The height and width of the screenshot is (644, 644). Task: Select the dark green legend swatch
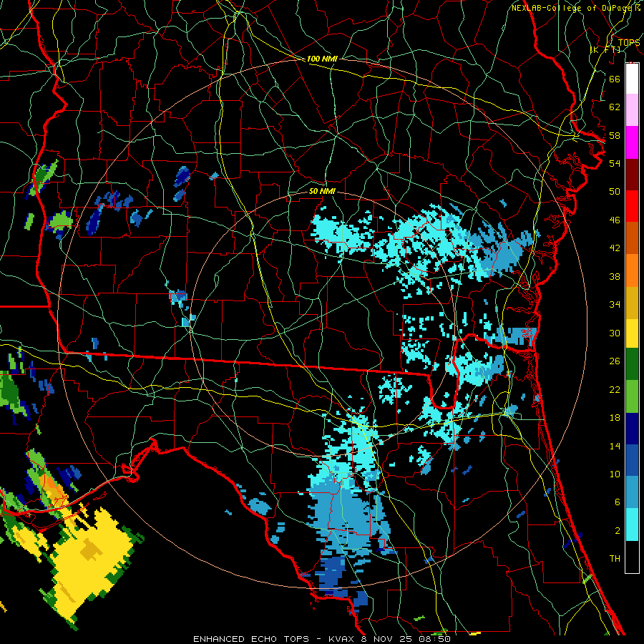[632, 364]
